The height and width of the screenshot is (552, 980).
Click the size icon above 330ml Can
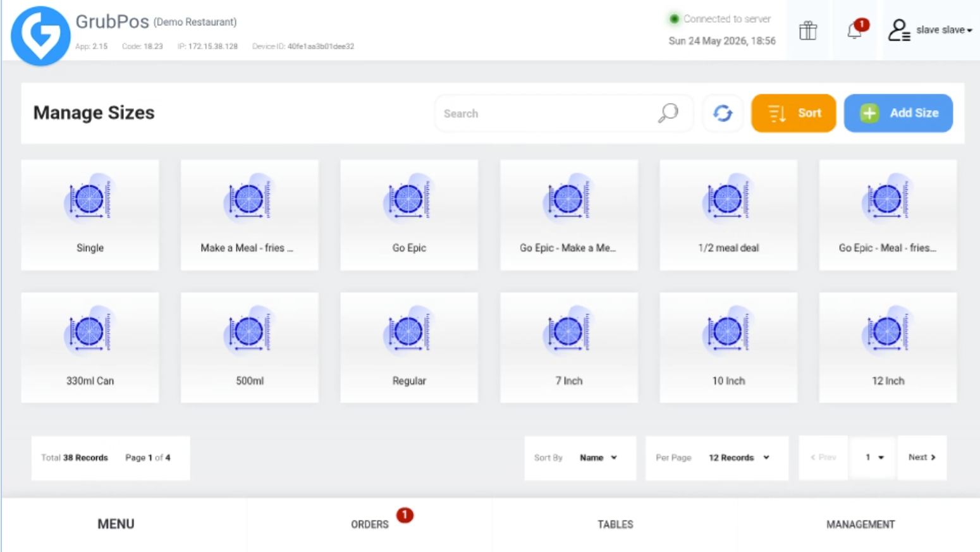(90, 331)
